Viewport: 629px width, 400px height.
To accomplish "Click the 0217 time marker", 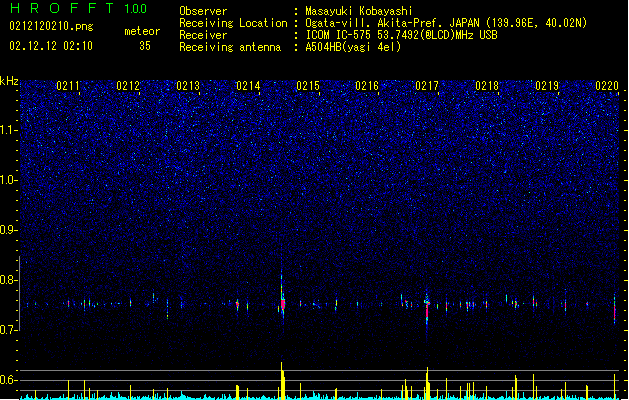I will coord(427,86).
